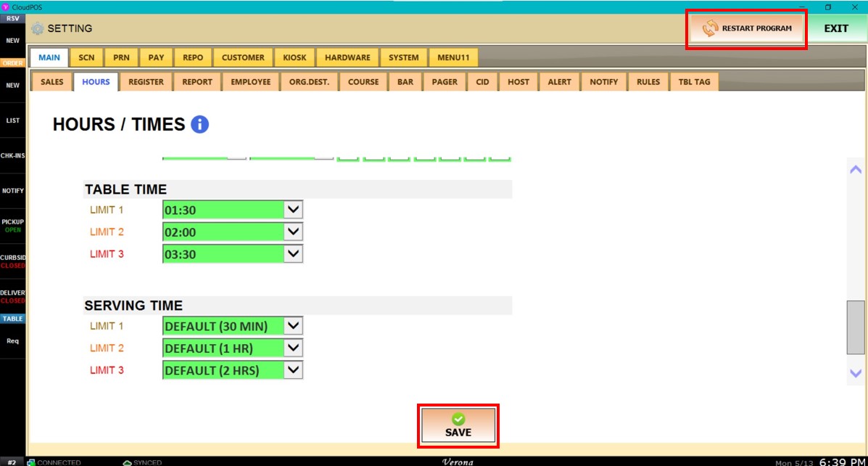Open Chk-Ins in the left sidebar
This screenshot has height=466, width=868.
(x=12, y=155)
